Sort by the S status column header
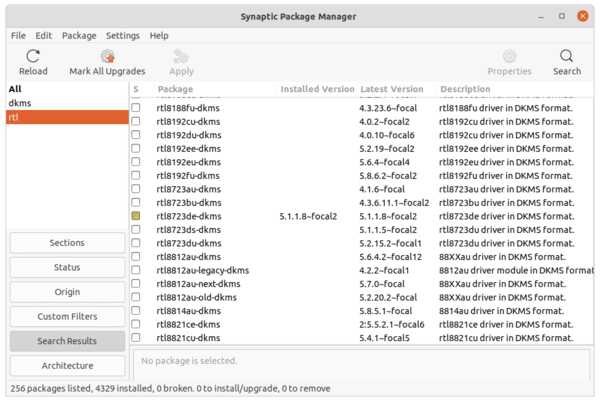 136,89
